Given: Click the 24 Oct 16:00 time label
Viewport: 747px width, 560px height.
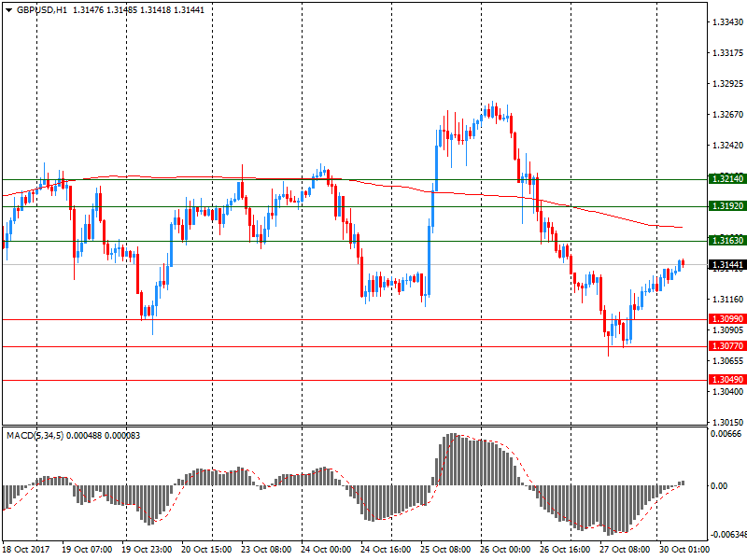Looking at the screenshot, I should pos(386,550).
